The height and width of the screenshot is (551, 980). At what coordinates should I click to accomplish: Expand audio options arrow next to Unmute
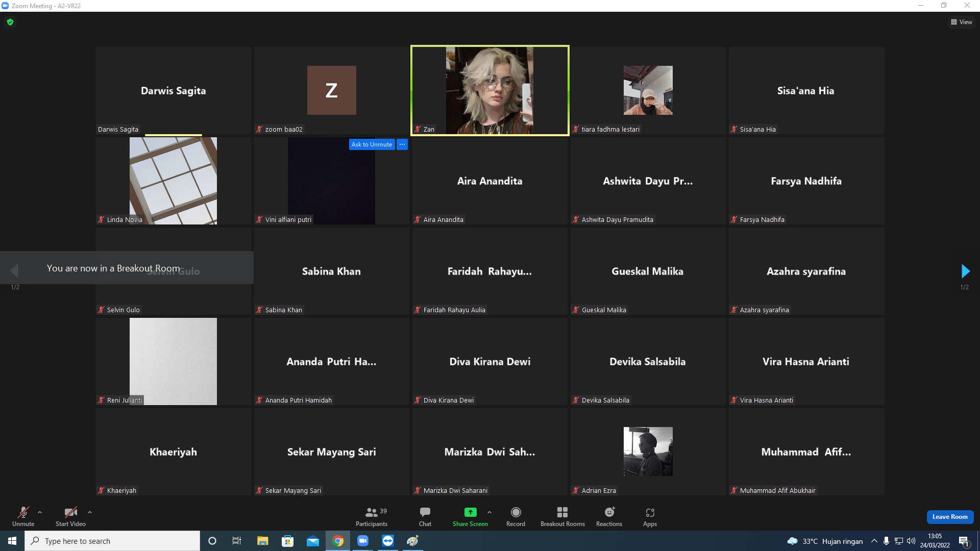[40, 512]
